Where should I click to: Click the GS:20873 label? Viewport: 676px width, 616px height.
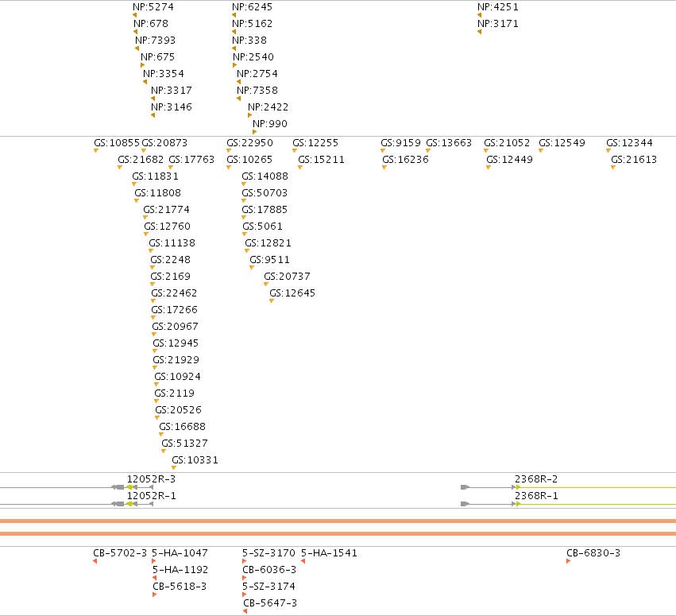tap(164, 143)
